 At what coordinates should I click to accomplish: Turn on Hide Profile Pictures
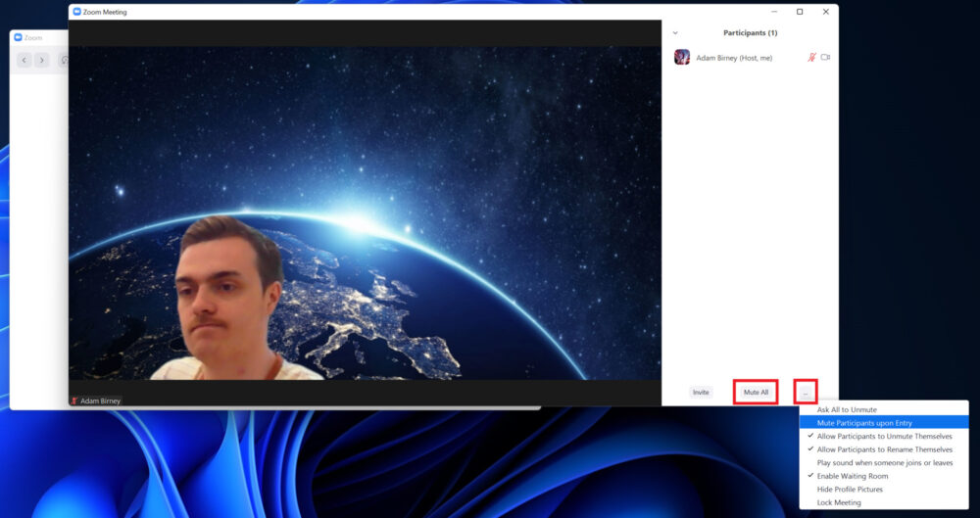[884, 490]
